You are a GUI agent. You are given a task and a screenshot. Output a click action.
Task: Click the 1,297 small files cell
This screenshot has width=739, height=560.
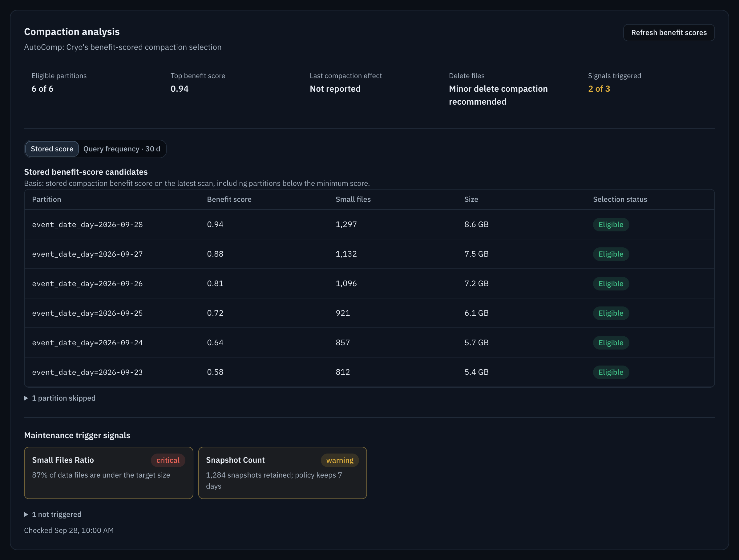[346, 224]
